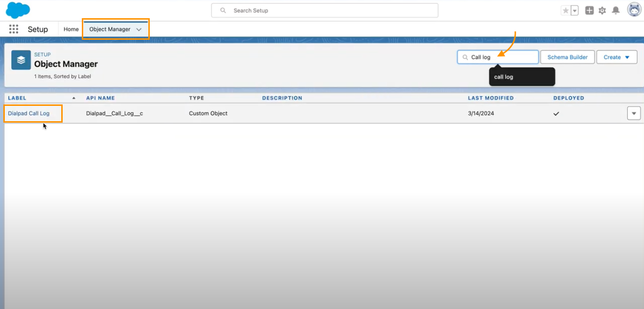This screenshot has height=309, width=644.
Task: Click the '1 Items, Sorted by Label' text
Action: (63, 77)
